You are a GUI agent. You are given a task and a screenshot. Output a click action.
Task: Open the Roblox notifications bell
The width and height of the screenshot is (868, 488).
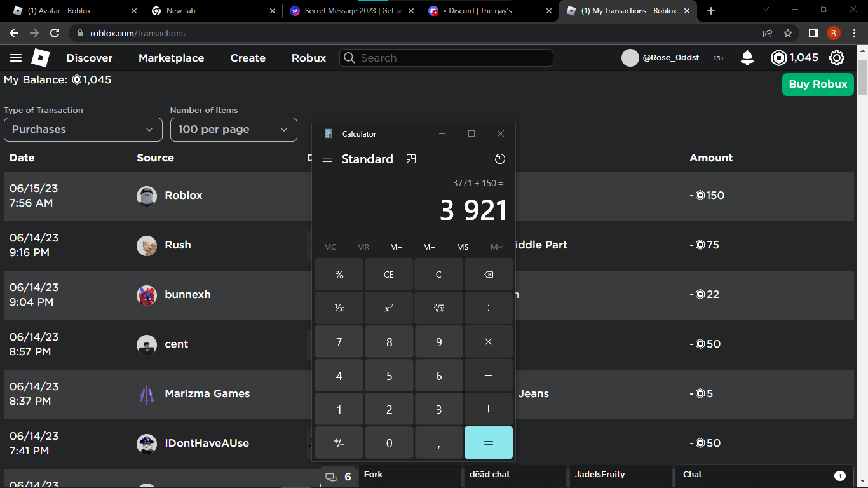tap(747, 58)
